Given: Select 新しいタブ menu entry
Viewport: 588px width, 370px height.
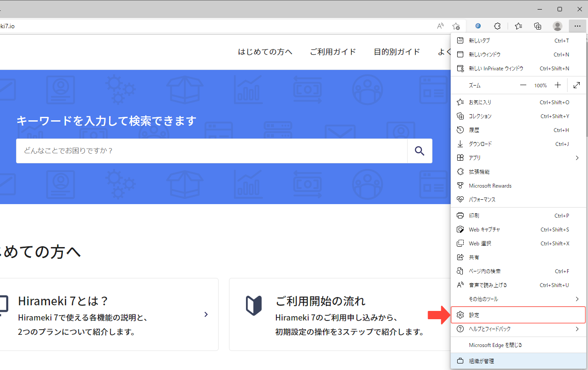Looking at the screenshot, I should [518, 41].
